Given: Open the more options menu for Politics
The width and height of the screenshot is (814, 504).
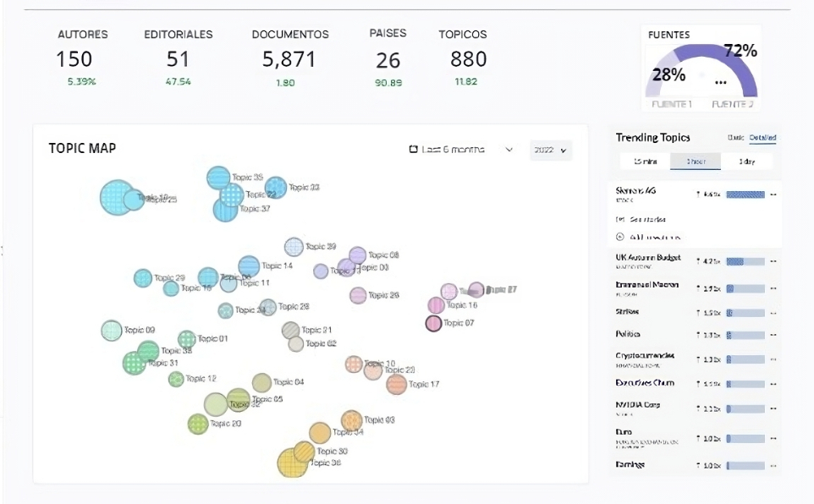Looking at the screenshot, I should (773, 336).
